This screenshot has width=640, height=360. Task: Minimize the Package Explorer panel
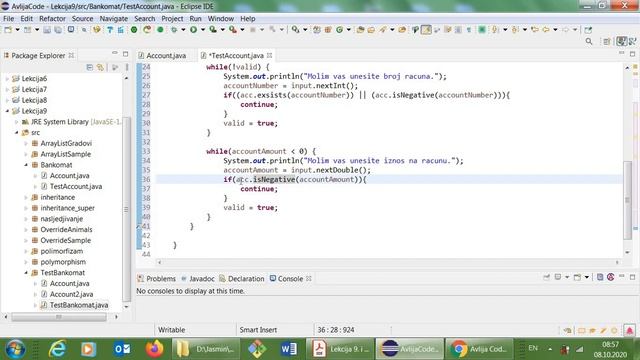(x=115, y=54)
